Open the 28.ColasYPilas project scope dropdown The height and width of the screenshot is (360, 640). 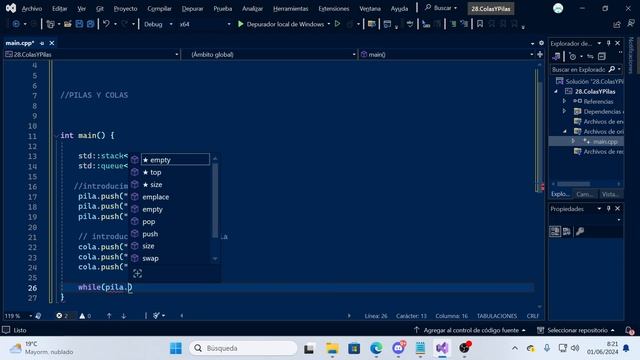pos(92,54)
